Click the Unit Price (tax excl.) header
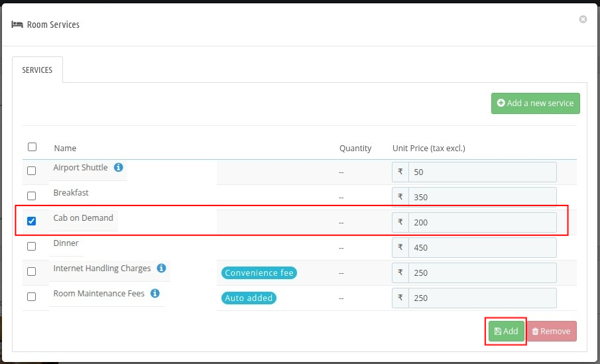 pos(428,148)
